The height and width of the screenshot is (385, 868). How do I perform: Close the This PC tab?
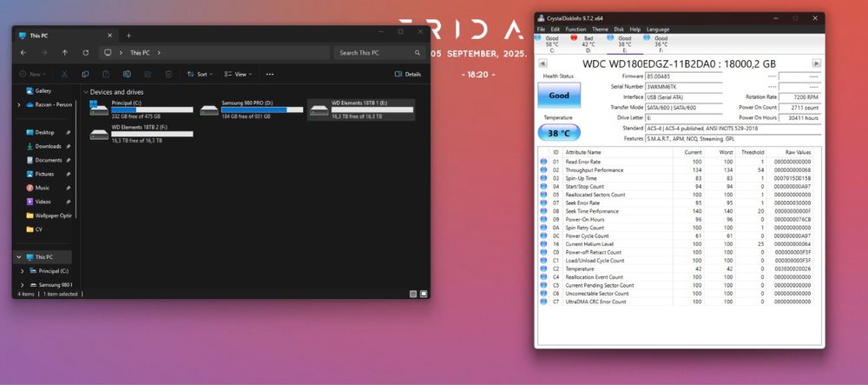pyautogui.click(x=109, y=36)
